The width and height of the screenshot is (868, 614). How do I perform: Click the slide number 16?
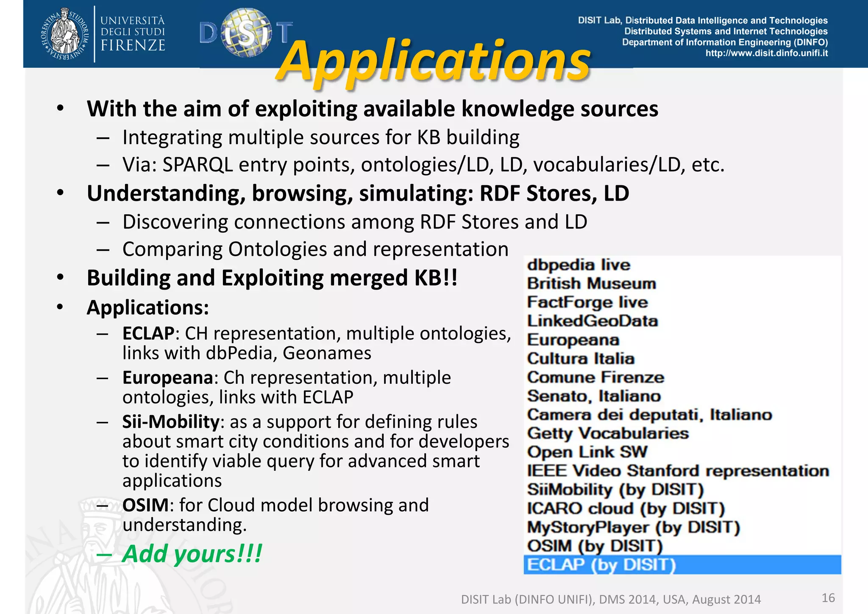point(828,598)
